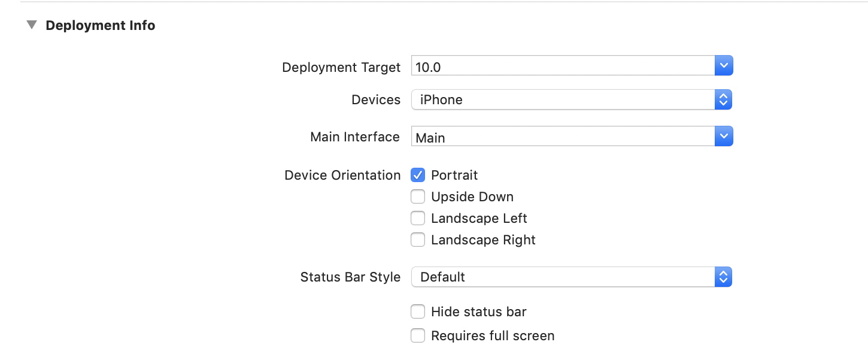
Task: Open the Devices popup showing iPhone
Action: coord(563,99)
